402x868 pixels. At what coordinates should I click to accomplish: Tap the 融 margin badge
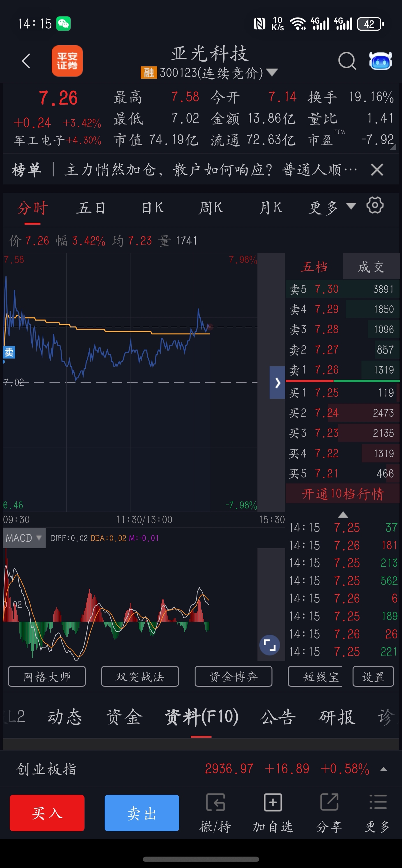149,72
